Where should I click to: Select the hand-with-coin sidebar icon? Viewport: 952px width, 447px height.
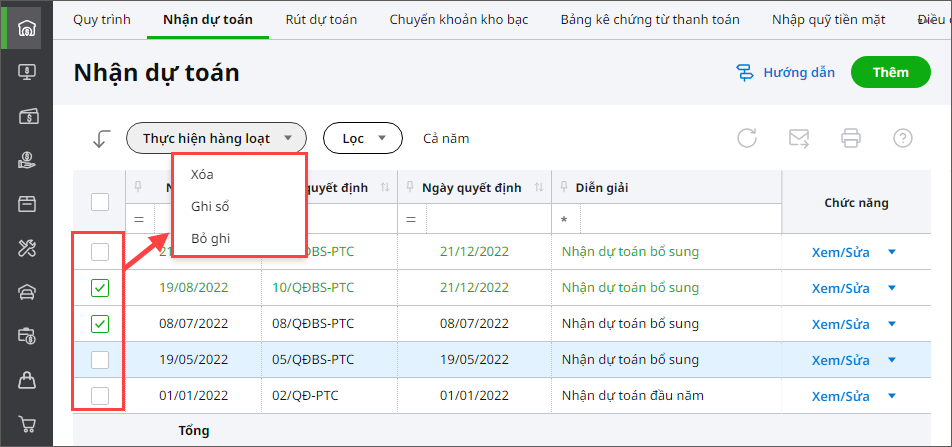click(27, 160)
